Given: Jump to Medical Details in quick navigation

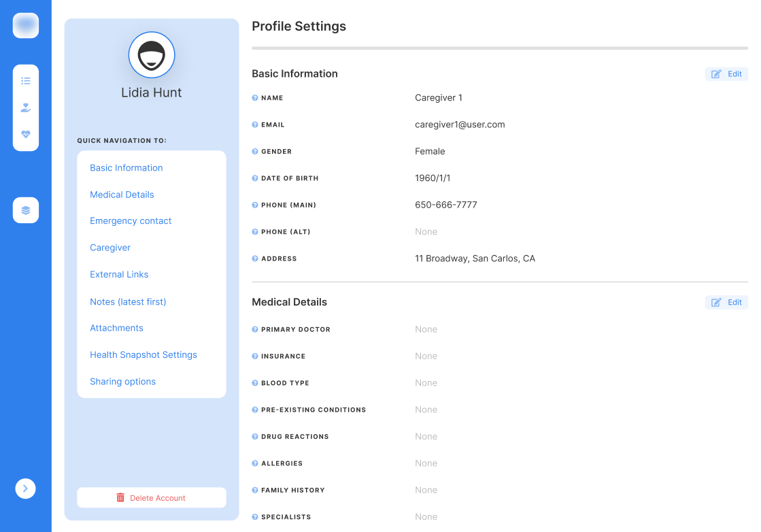Looking at the screenshot, I should pyautogui.click(x=122, y=195).
